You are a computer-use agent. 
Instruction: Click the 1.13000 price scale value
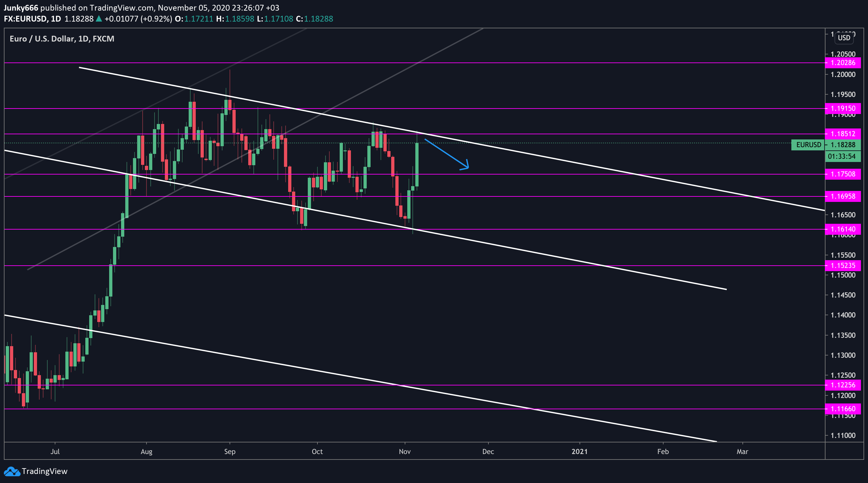843,355
